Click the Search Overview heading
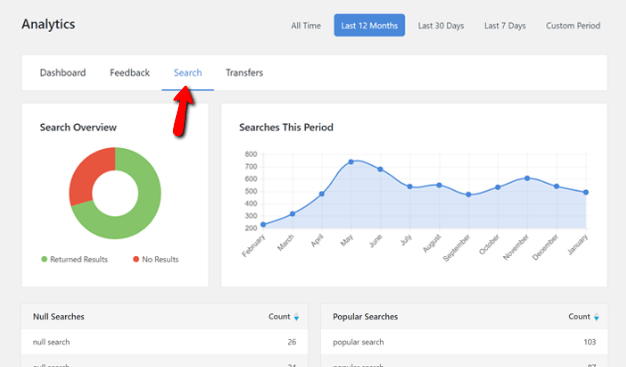The image size is (626, 367). click(x=78, y=127)
